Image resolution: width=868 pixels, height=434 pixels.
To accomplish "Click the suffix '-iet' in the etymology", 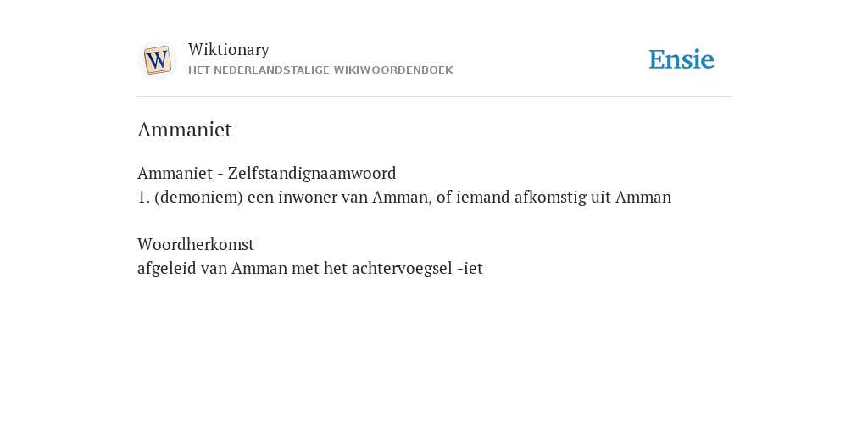I will [470, 269].
